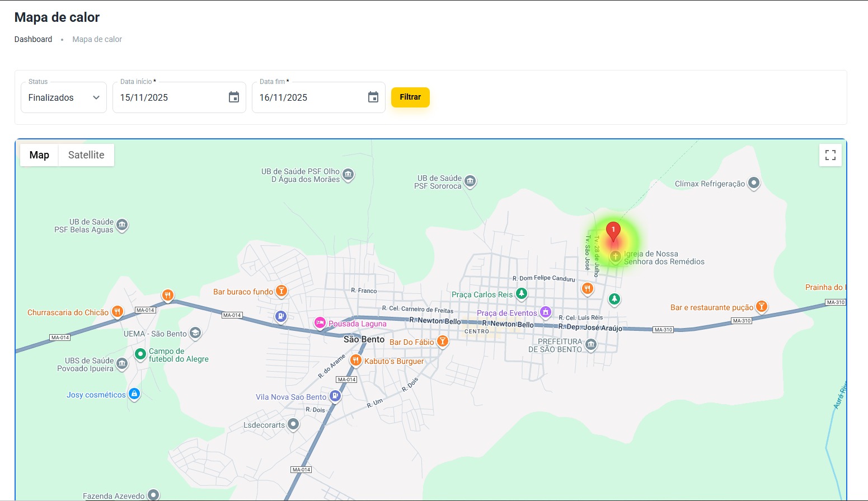
Task: Click the São Bento city label
Action: click(x=364, y=339)
